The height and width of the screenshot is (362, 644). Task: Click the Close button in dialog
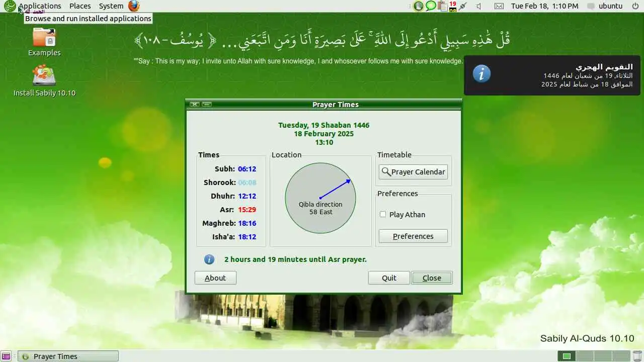tap(432, 278)
